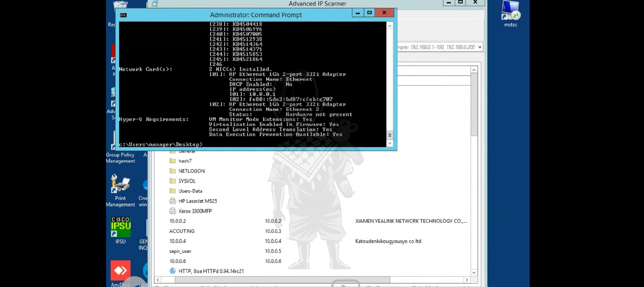Expand the IP range example dropdown

pyautogui.click(x=480, y=47)
